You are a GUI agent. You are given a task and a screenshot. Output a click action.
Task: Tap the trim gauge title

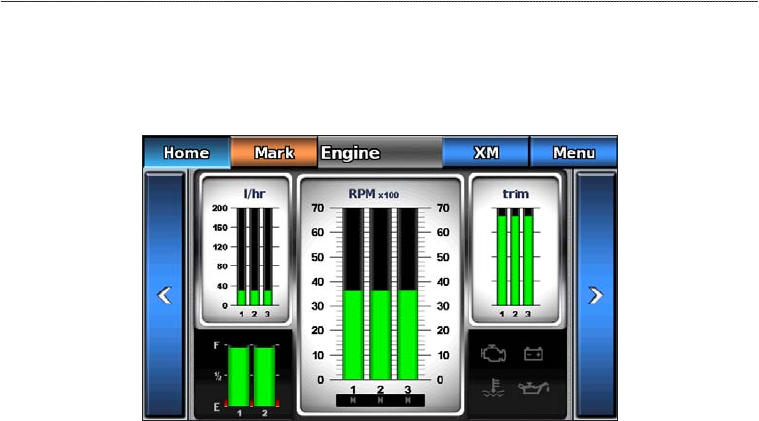click(516, 194)
